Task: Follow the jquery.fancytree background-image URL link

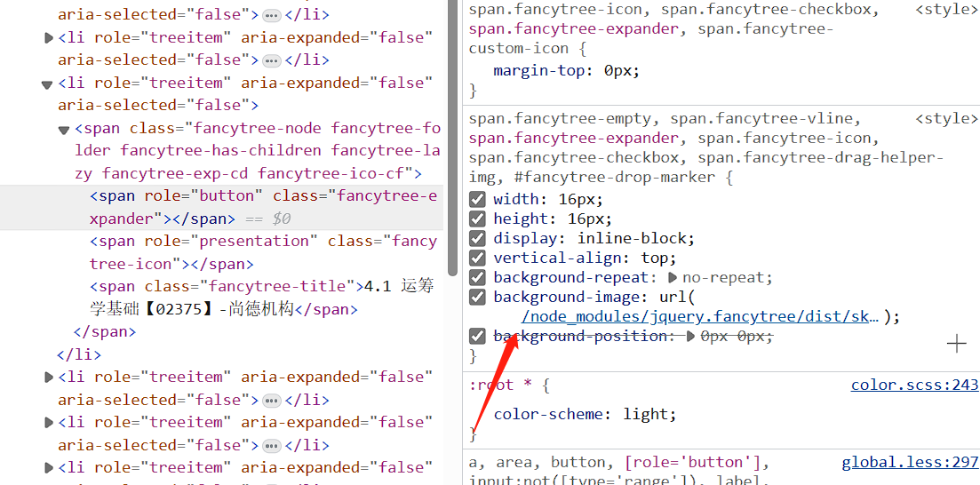Action: tap(700, 317)
